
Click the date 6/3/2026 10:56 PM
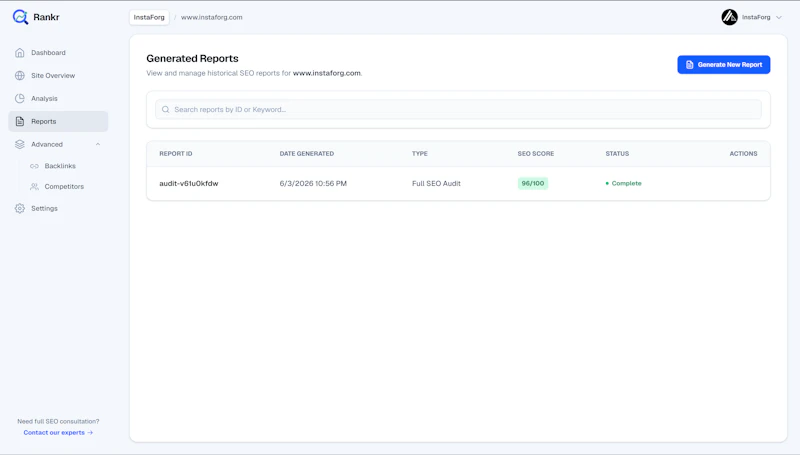click(313, 184)
